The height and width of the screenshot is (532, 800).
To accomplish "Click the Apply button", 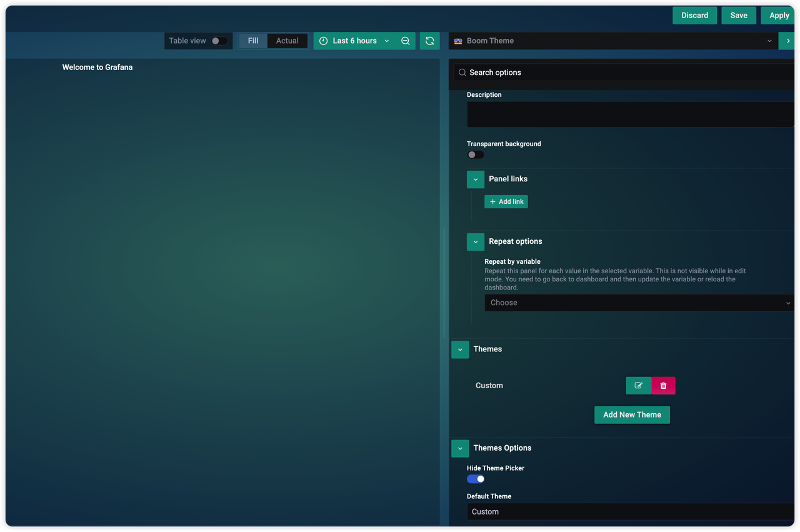I will click(x=778, y=16).
